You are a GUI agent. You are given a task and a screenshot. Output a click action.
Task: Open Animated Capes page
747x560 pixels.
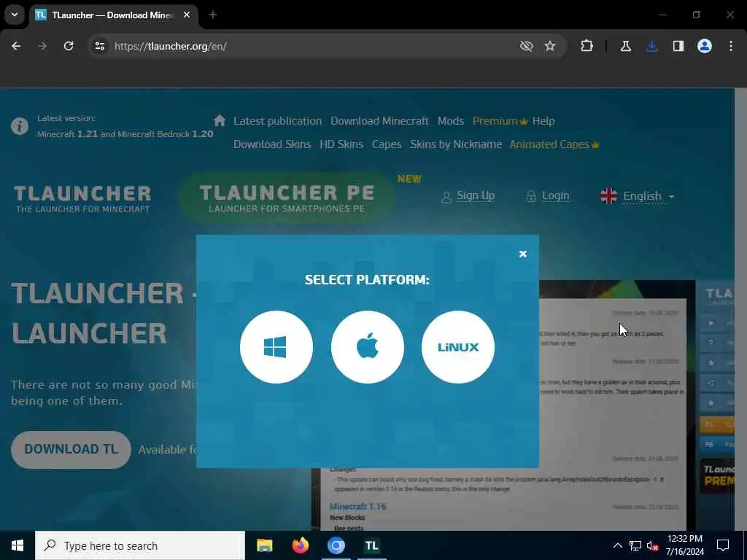(x=554, y=144)
